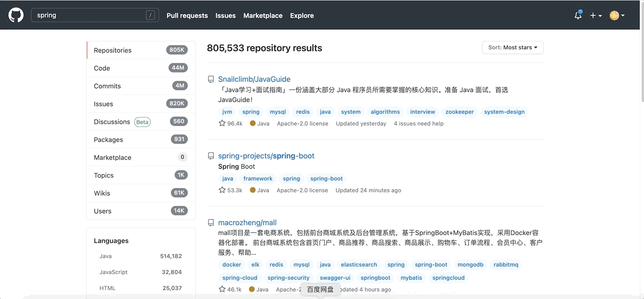644x299 pixels.
Task: Click the repo icon beside macrozheng/mall
Action: click(211, 223)
